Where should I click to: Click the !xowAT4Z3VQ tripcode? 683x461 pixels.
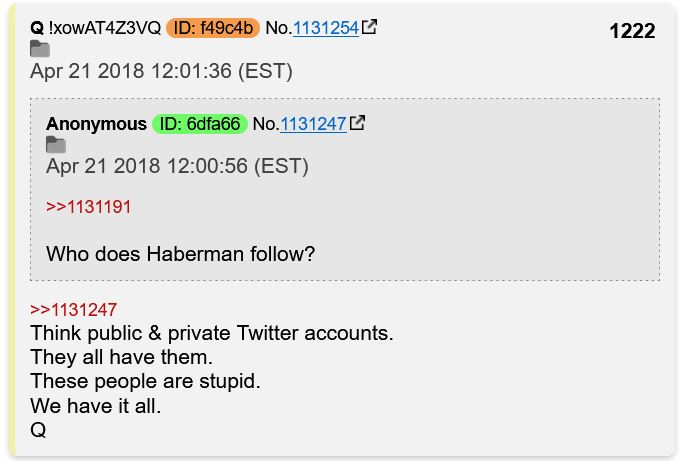tap(105, 28)
